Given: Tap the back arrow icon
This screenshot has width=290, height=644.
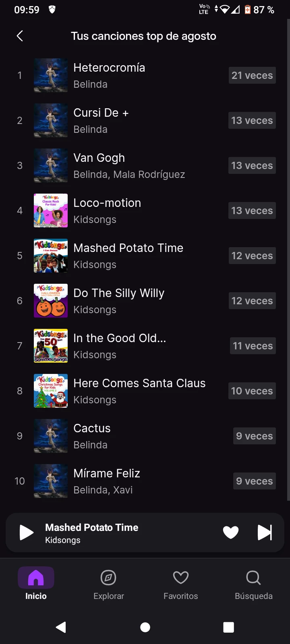Looking at the screenshot, I should tap(20, 36).
